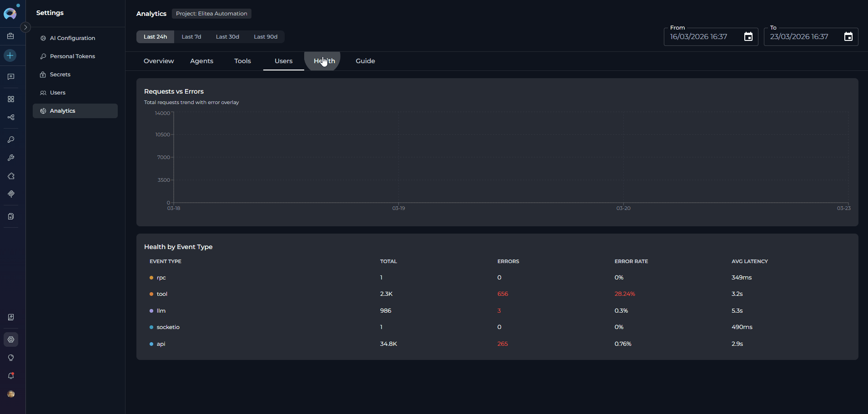Click the 656 errors value
This screenshot has height=414, width=868.
tap(502, 294)
